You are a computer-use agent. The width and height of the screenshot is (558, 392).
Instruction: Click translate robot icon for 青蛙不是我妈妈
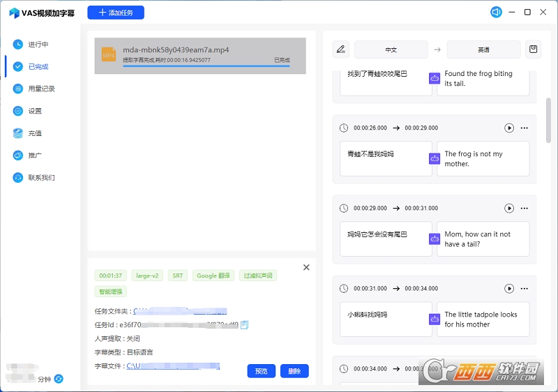click(435, 158)
